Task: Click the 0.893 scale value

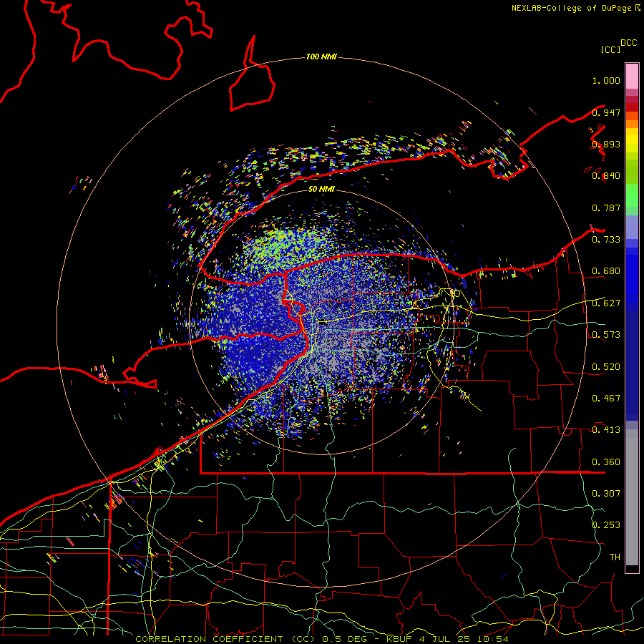Action: click(606, 144)
